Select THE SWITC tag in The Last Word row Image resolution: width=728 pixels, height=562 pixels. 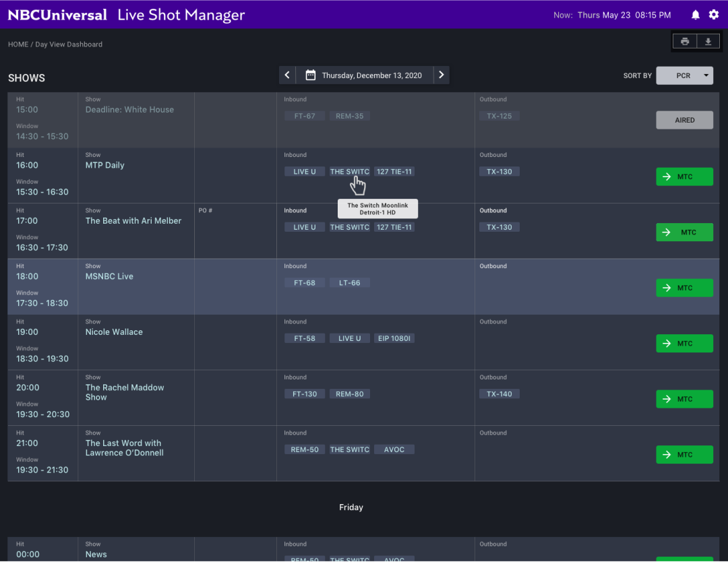point(350,450)
